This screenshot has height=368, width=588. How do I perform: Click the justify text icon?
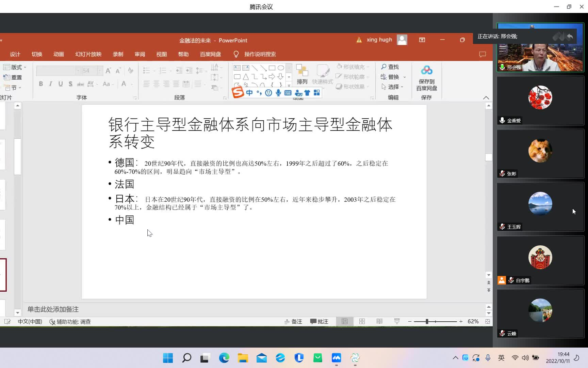(x=176, y=84)
